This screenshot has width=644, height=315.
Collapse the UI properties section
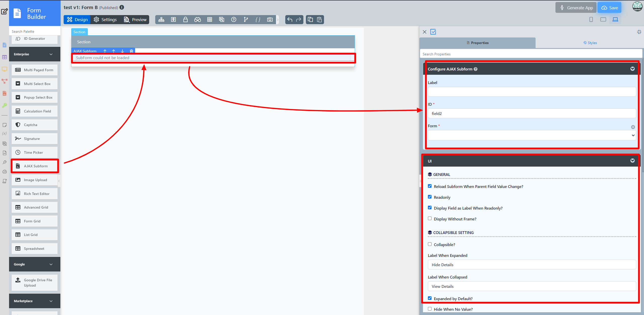[632, 161]
